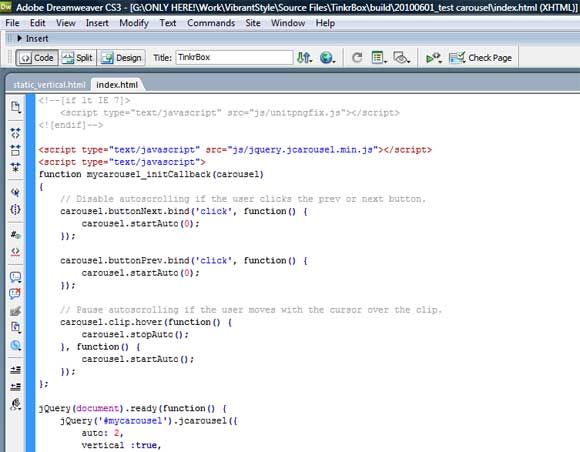
Task: Click the Apply Comment icon
Action: point(15,277)
